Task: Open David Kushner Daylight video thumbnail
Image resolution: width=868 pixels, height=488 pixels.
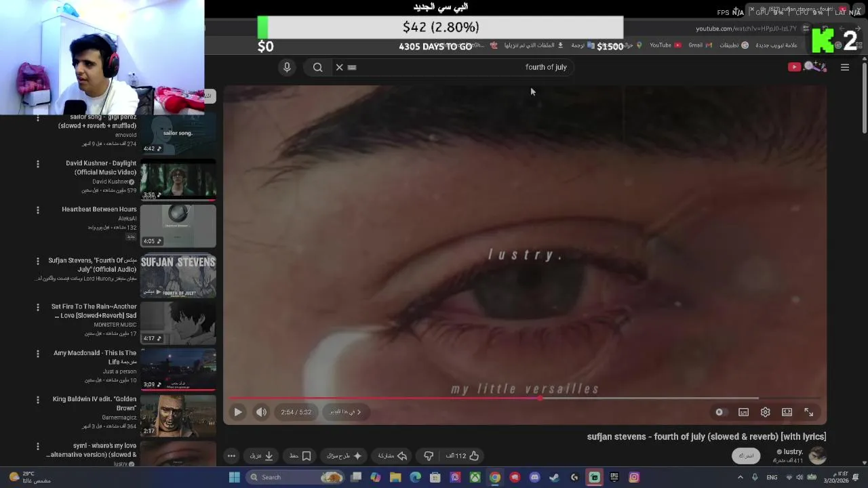Action: click(x=178, y=180)
